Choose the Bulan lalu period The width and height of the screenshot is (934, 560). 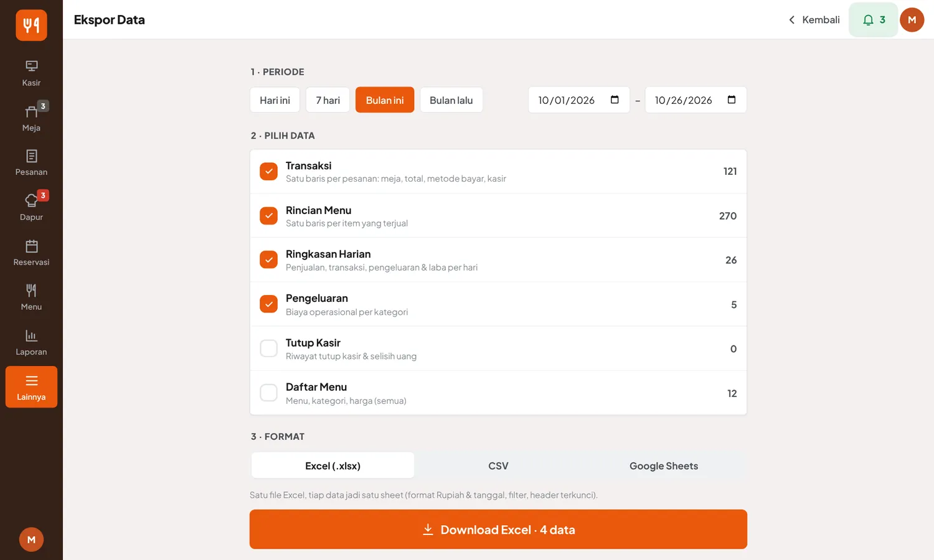point(451,100)
